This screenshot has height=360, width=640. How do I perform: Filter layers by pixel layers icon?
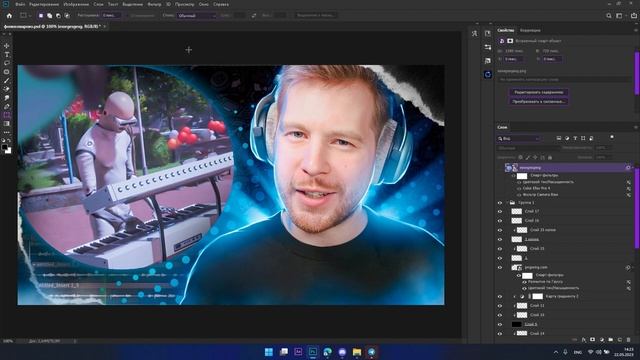(x=559, y=138)
